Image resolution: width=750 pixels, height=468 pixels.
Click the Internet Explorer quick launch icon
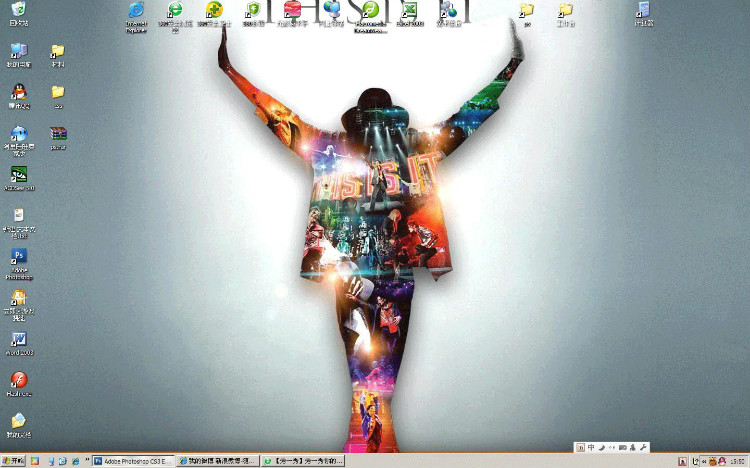(76, 461)
